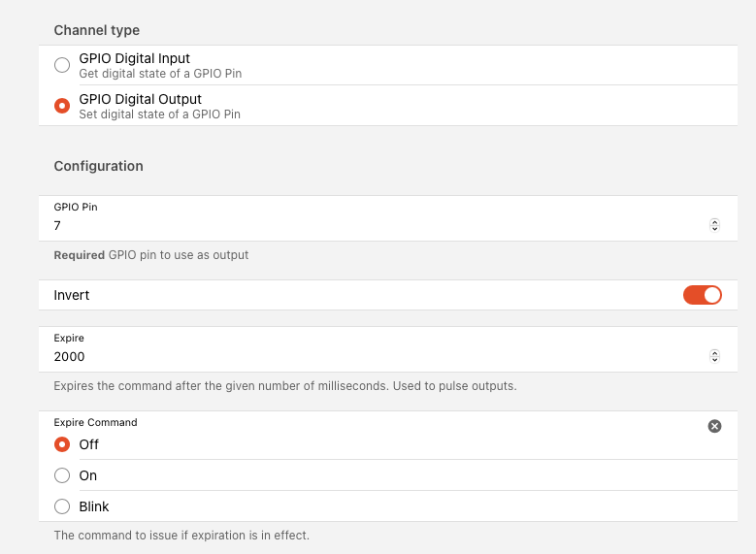Click the 'Required GPIO pin' helper text
Image resolution: width=756 pixels, height=554 pixels.
click(151, 255)
